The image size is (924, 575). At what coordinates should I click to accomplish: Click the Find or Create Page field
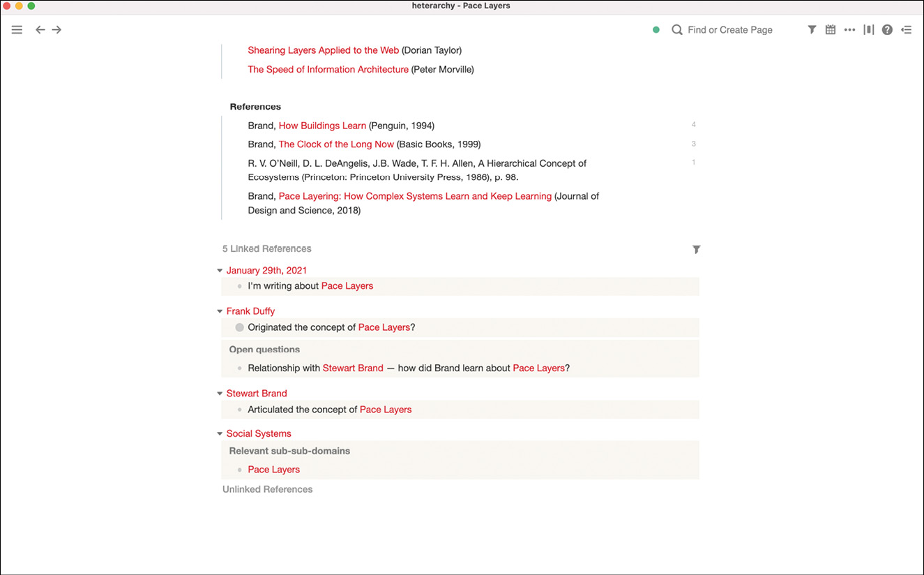pyautogui.click(x=729, y=30)
